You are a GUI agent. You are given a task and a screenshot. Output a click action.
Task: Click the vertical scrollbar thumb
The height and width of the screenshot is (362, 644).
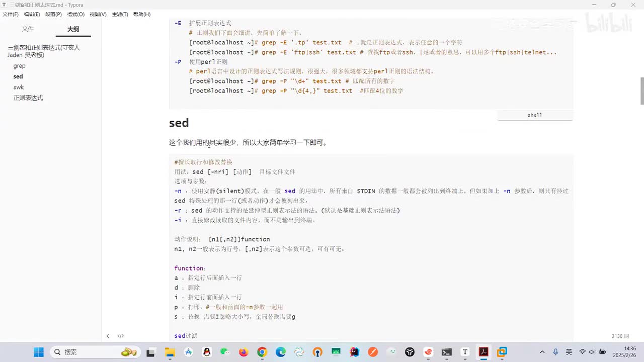641,91
